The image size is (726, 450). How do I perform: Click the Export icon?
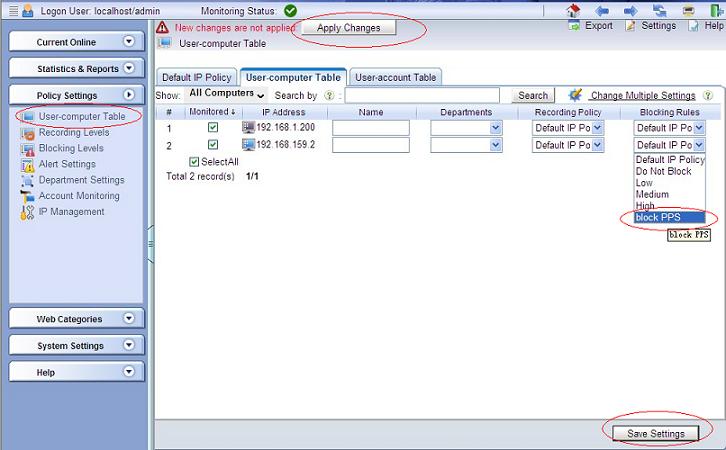tap(574, 26)
